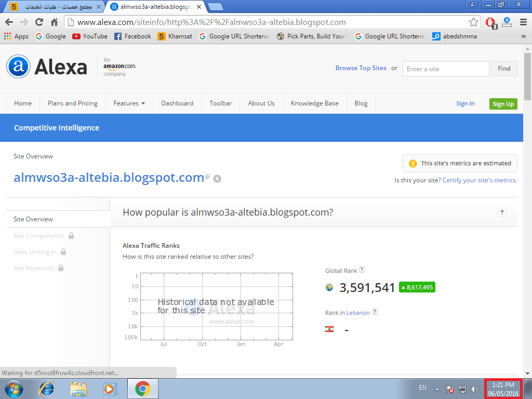Open the About Us menu item

(261, 103)
